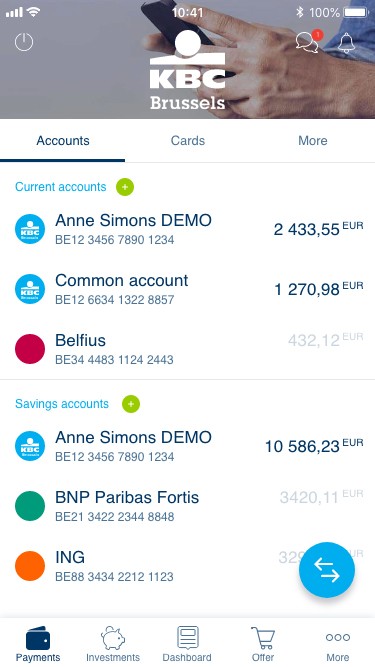Open the More tab beside Cards
This screenshot has width=375, height=667.
click(312, 141)
